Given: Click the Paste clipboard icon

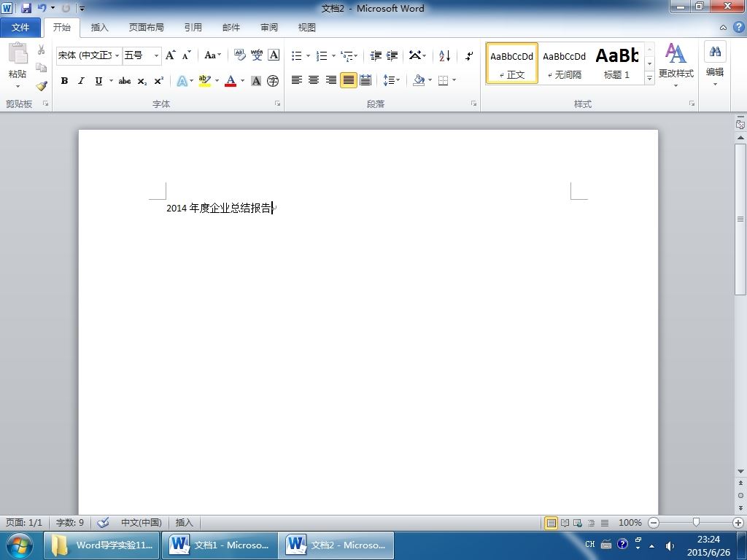Looking at the screenshot, I should [18, 53].
